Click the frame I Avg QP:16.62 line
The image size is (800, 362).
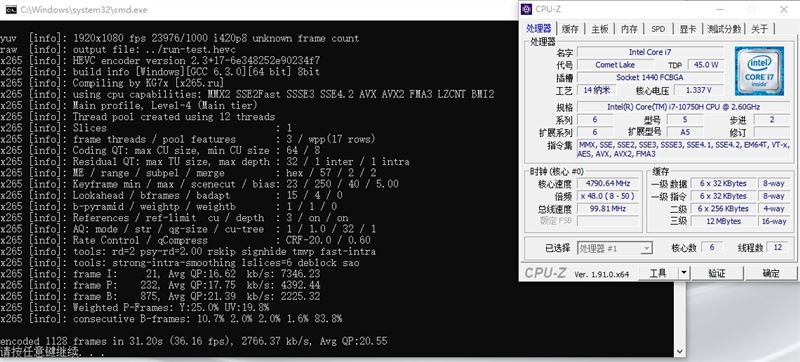coord(160,274)
